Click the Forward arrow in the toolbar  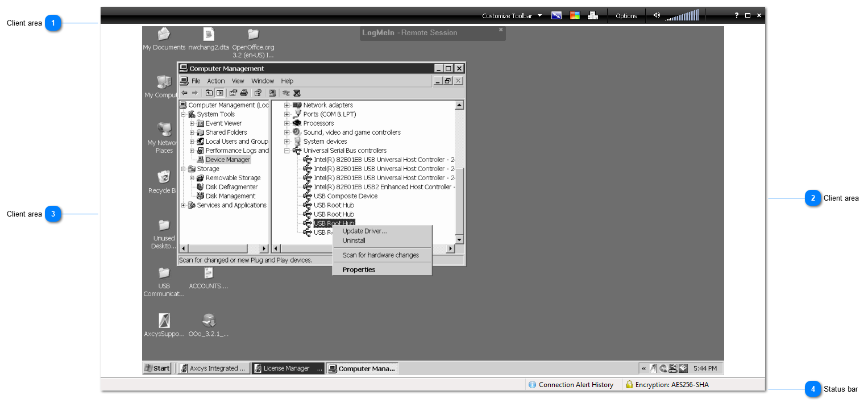[194, 93]
